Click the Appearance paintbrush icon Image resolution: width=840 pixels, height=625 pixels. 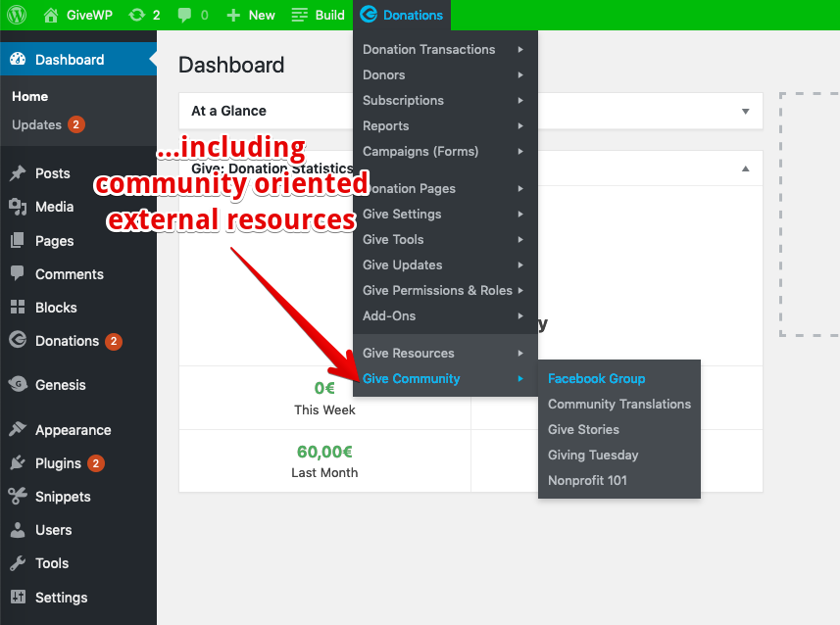click(18, 429)
